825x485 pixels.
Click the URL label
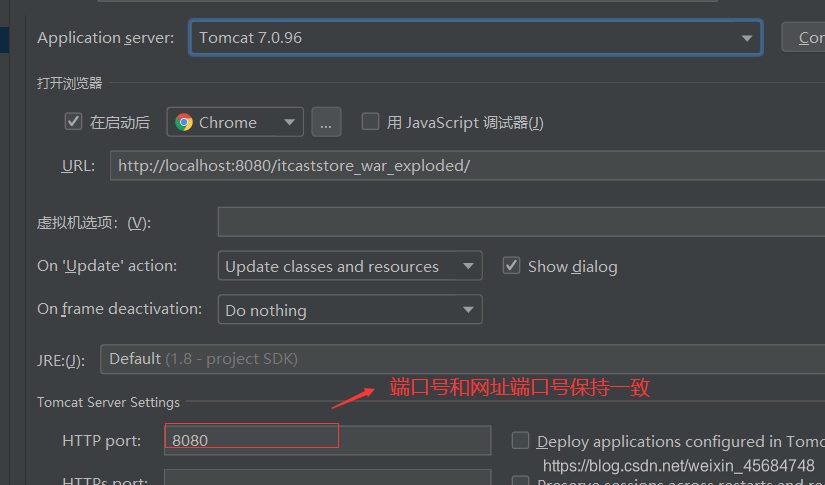(x=78, y=166)
